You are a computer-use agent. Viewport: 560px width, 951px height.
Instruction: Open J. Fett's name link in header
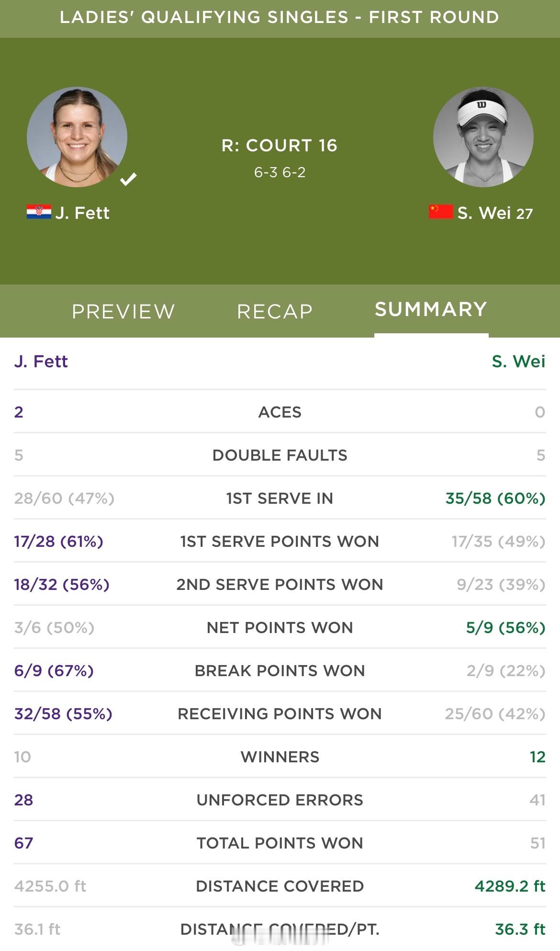pyautogui.click(x=82, y=213)
